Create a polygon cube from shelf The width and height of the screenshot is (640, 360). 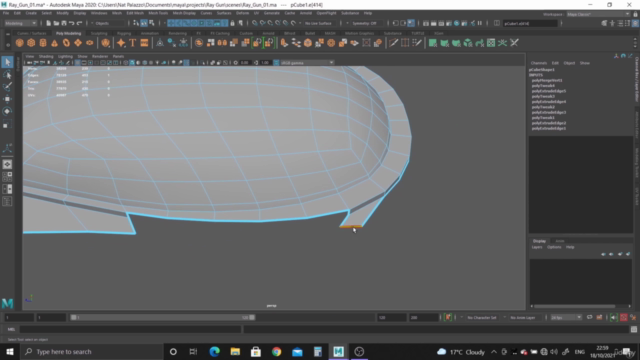[x=31, y=43]
